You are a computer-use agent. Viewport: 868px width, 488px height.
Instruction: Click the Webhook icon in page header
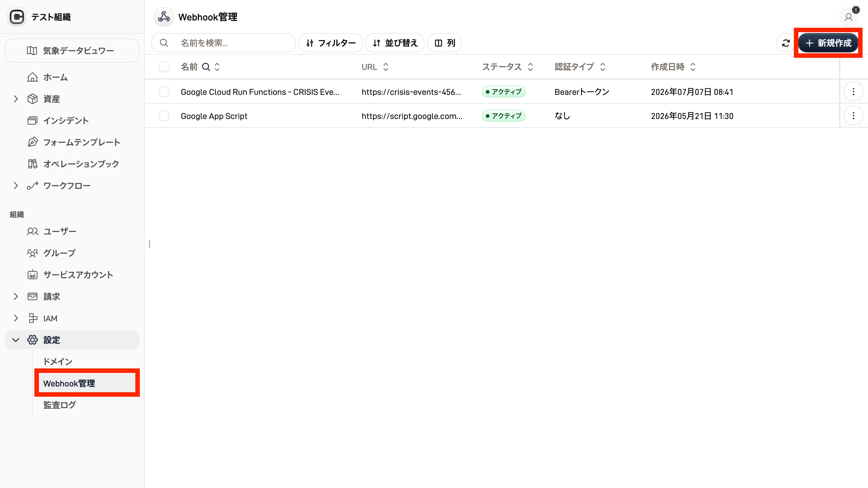pyautogui.click(x=164, y=17)
